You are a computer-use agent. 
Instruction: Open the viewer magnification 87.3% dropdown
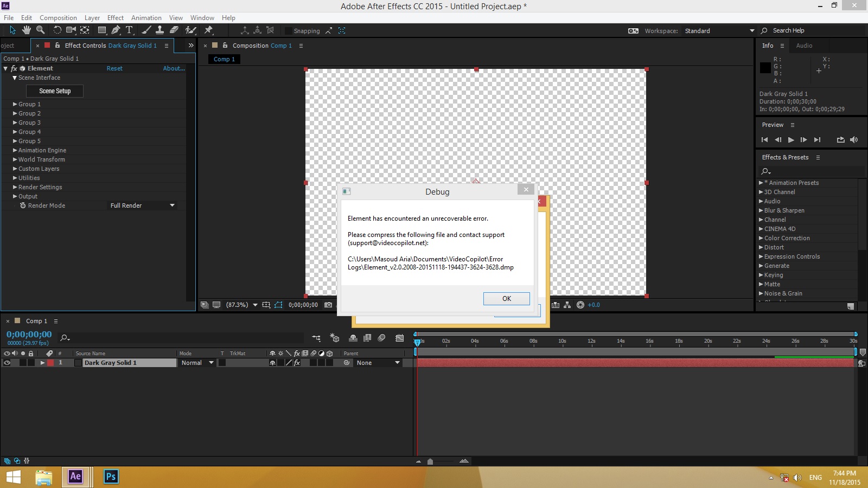tap(241, 305)
